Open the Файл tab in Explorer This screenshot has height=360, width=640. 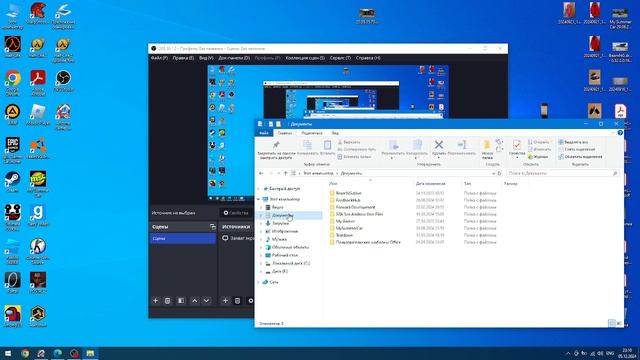pyautogui.click(x=264, y=133)
